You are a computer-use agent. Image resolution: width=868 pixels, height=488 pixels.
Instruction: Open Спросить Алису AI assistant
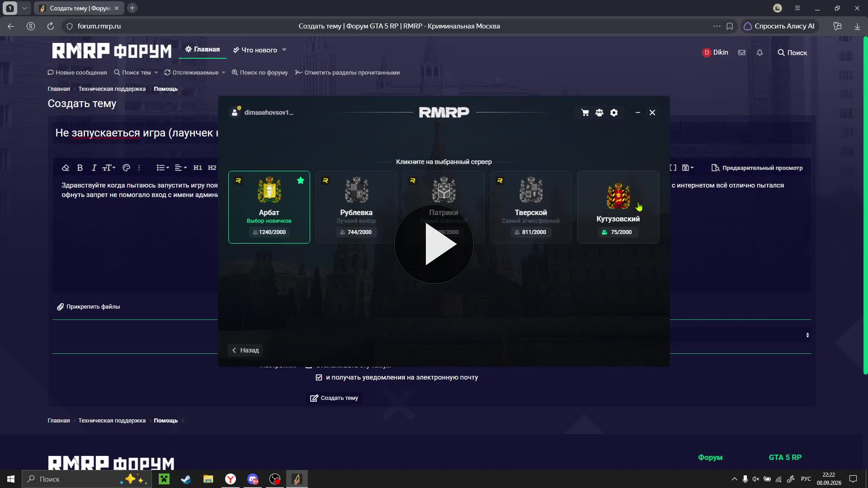[x=779, y=26]
